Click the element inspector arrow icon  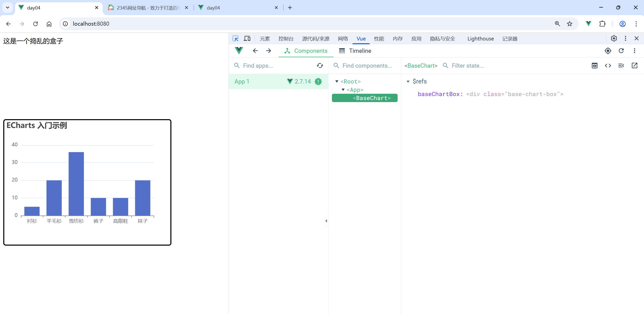pos(235,38)
